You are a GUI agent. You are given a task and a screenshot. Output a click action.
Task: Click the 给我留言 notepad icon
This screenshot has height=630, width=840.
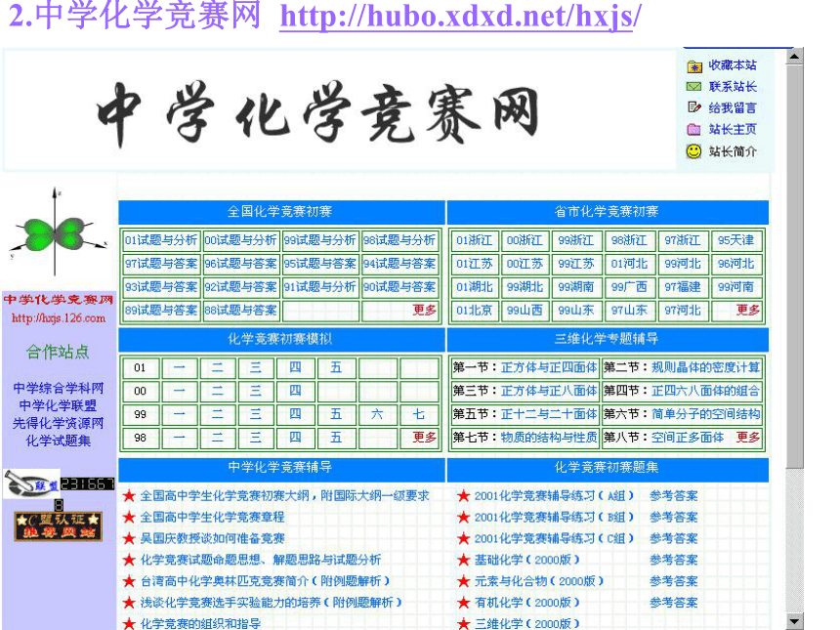[x=693, y=107]
